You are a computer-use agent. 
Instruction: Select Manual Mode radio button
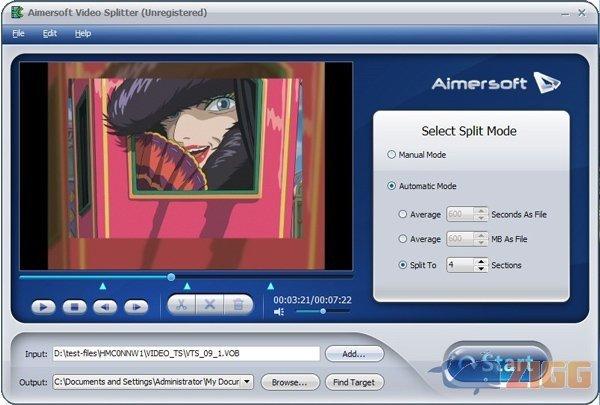391,155
